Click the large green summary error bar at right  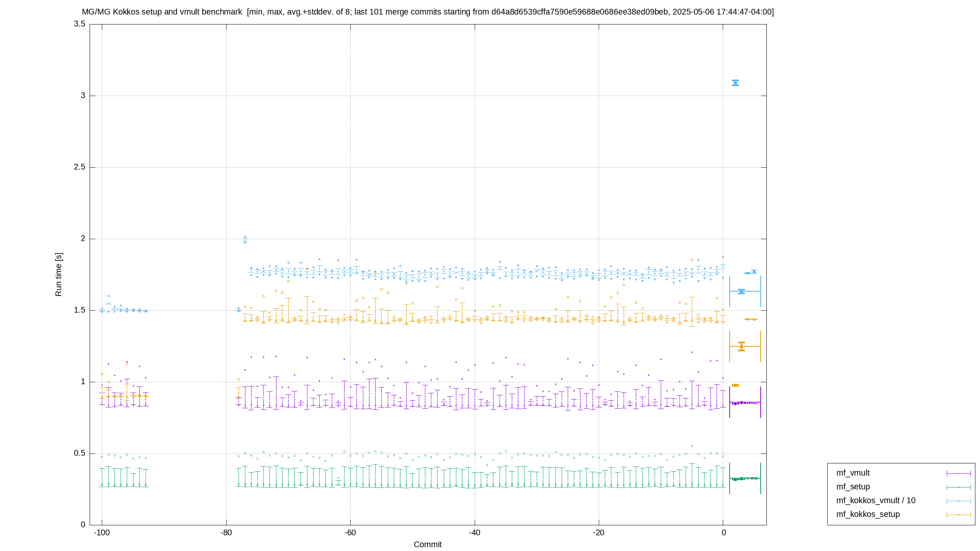[x=745, y=478]
